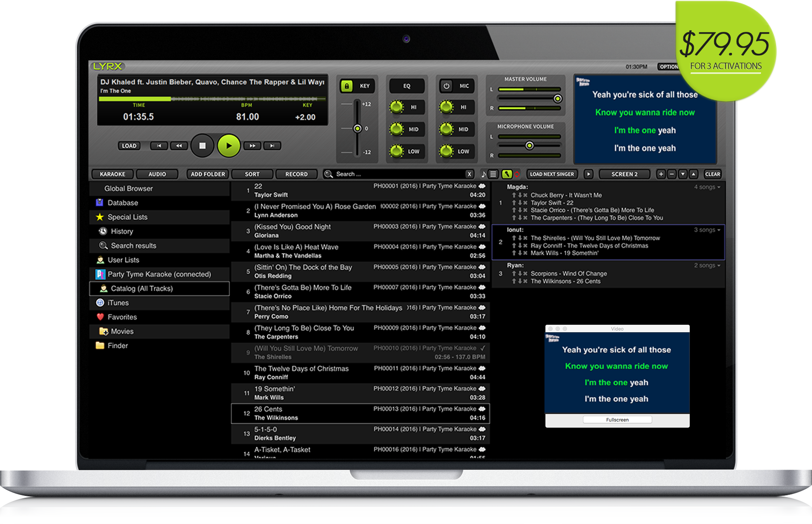
Task: Open the Movies folder icon in sidebar
Action: [103, 331]
